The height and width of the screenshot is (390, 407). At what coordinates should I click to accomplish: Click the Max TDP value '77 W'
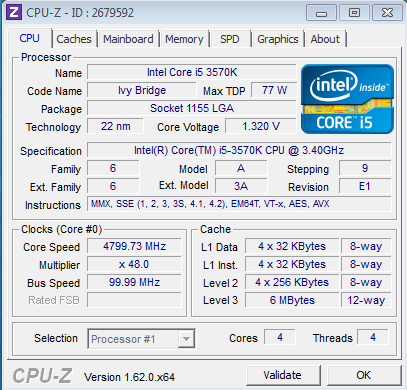click(274, 90)
